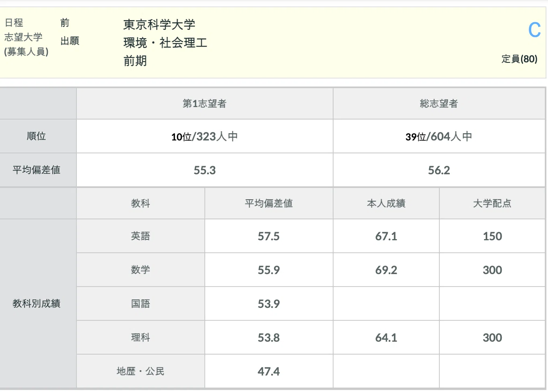Click the 本人成績 column header

(x=386, y=204)
